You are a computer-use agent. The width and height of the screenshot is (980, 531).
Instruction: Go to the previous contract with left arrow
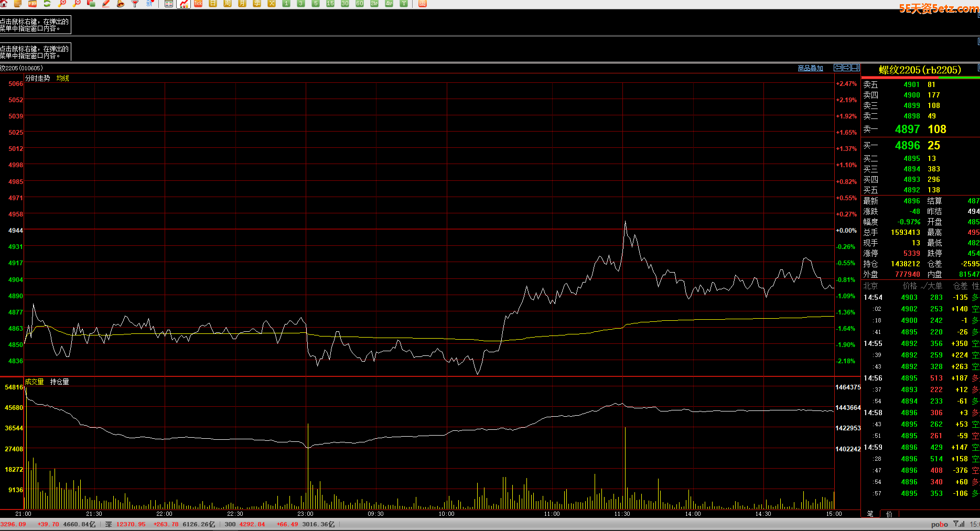pos(838,68)
